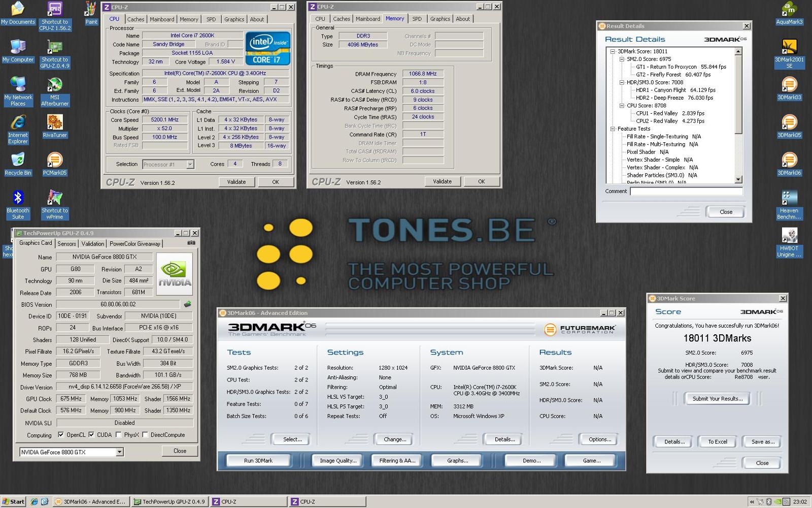Launch Shortcut to wPrime icon
Image resolution: width=812 pixels, height=508 pixels.
coord(55,205)
